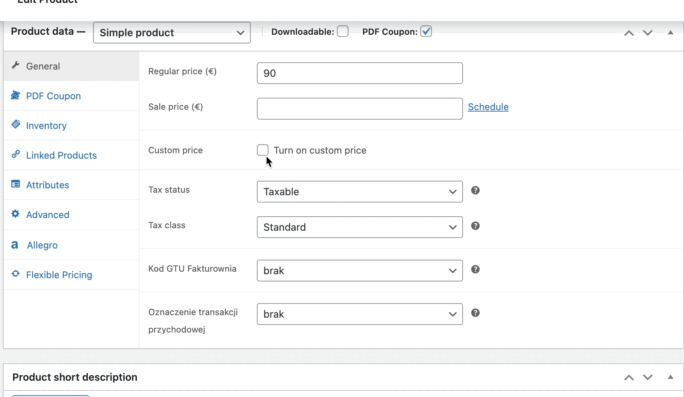The height and width of the screenshot is (397, 684).
Task: Click the 'Turn on custom price' label
Action: tap(320, 151)
